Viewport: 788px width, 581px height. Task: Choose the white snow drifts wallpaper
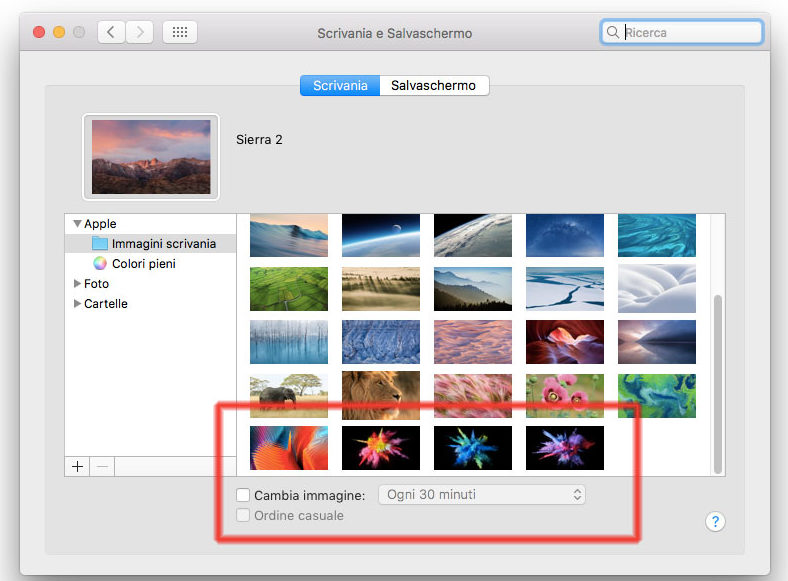click(x=657, y=289)
